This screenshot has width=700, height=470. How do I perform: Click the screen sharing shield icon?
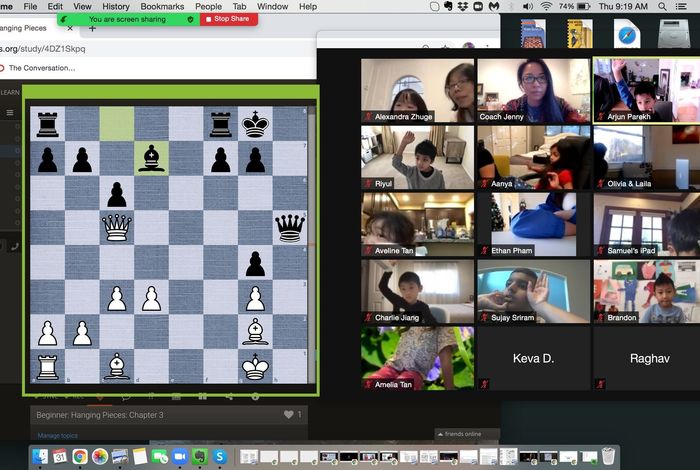[191, 19]
